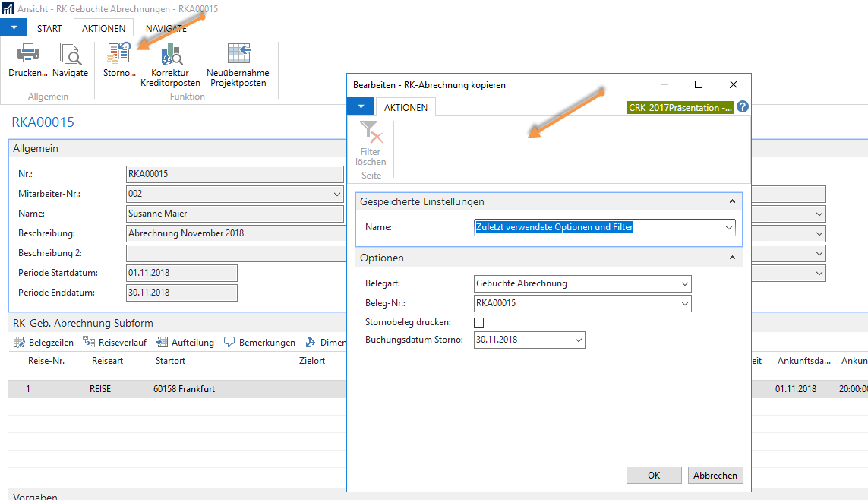868x500 pixels.
Task: Click the Zielort column header
Action: 312,361
